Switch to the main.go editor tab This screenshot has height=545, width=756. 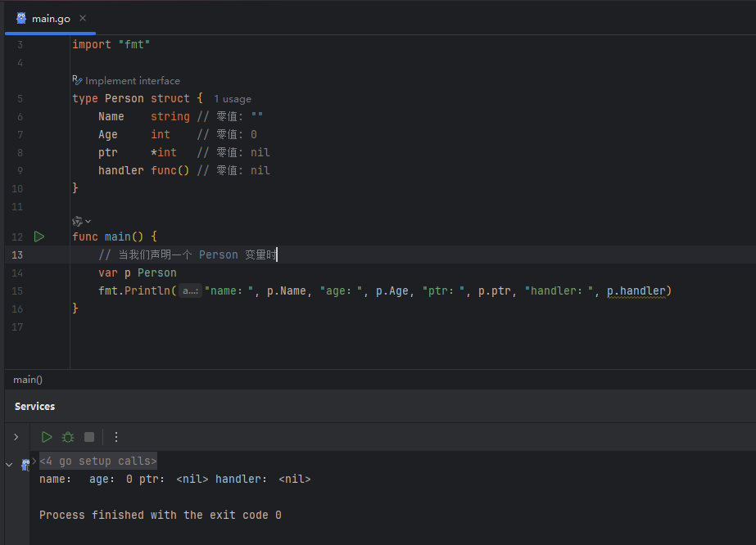[x=51, y=18]
